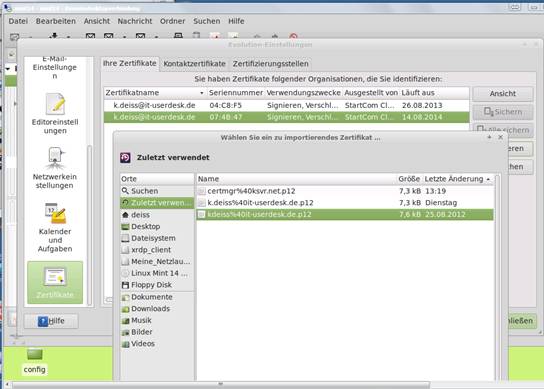
Task: Open the Bearbeiten menu
Action: (x=56, y=21)
